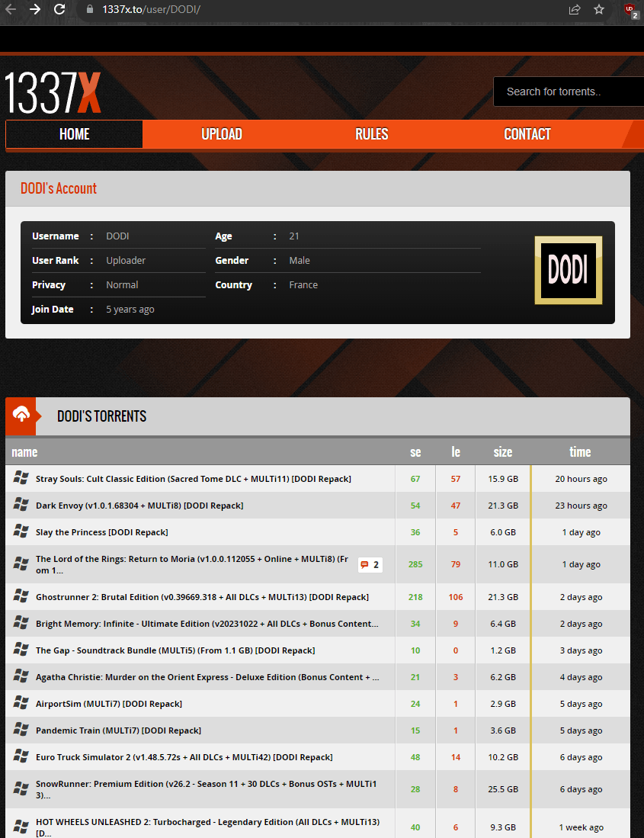
Task: Click Windows icon on Return to Moria row
Action: [21, 563]
